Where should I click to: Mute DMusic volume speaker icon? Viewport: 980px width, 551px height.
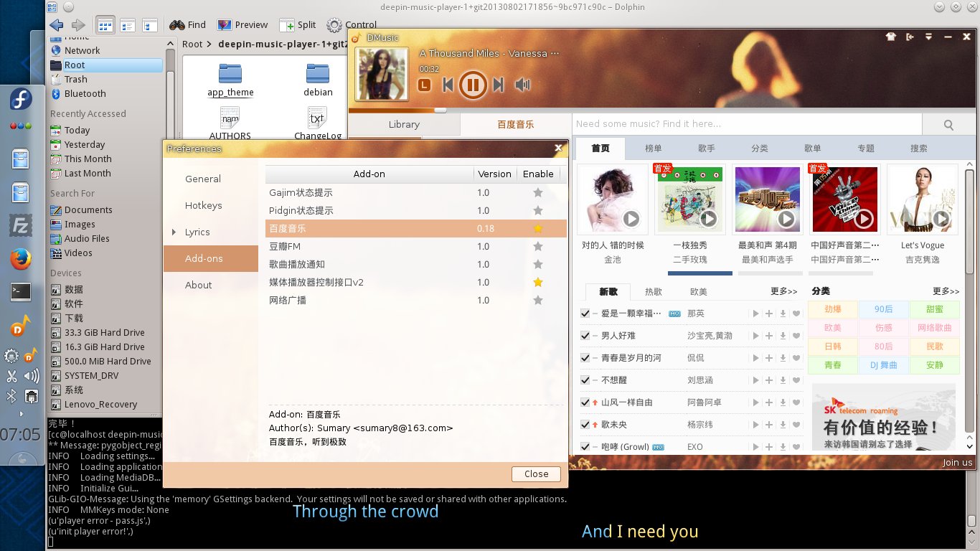point(522,85)
